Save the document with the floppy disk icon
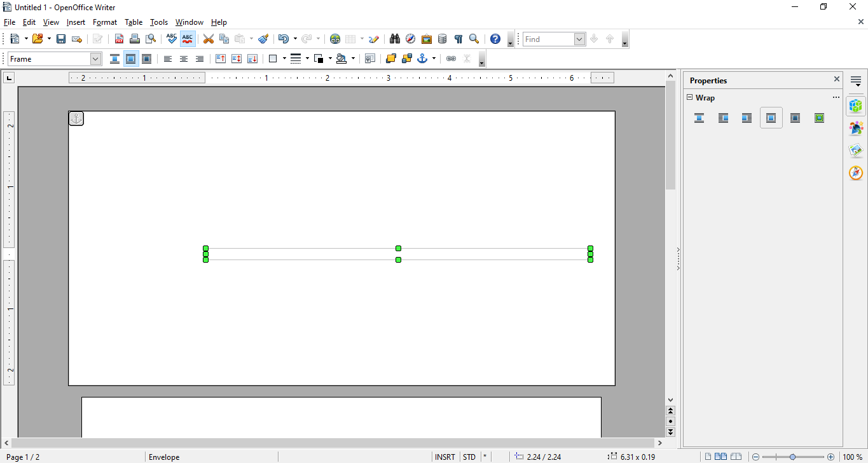Viewport: 868px width, 463px height. pos(61,39)
